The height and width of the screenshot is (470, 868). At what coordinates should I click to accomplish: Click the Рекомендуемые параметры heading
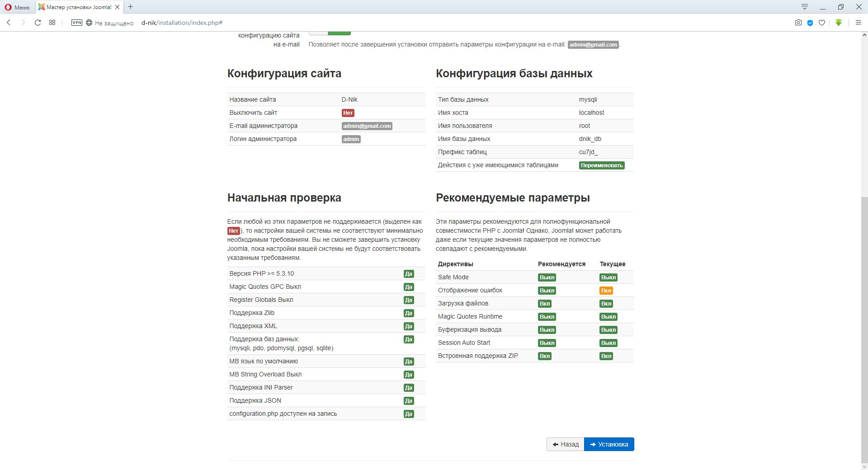[x=513, y=198]
